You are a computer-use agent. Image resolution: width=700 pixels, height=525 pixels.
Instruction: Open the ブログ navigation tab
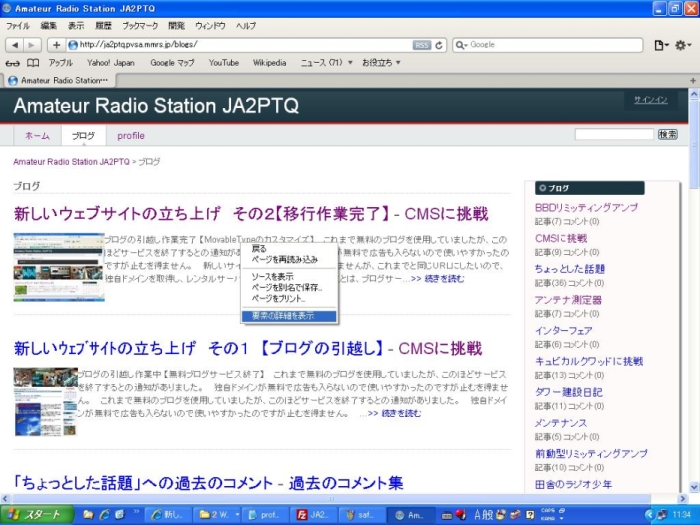83,136
